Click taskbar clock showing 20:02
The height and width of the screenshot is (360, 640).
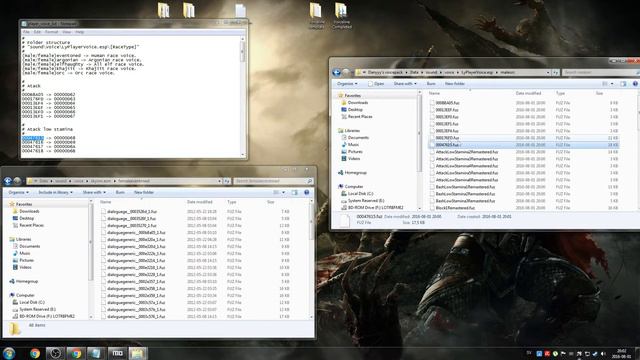621,353
